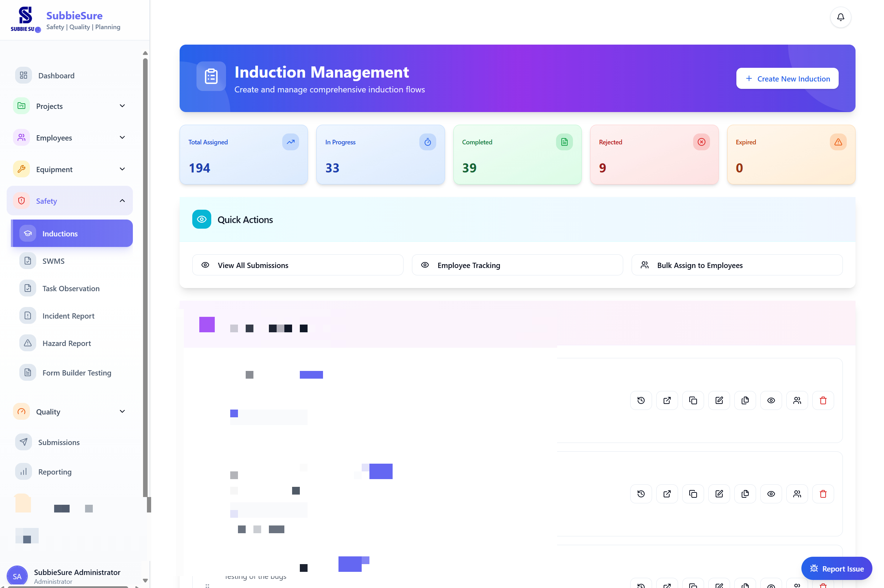Assign the first induction to employees

[797, 400]
